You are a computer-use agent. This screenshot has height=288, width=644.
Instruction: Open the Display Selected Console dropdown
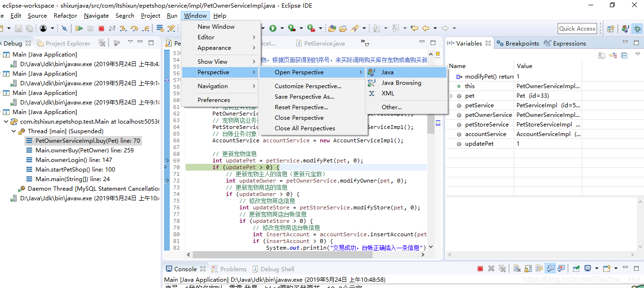(x=597, y=268)
